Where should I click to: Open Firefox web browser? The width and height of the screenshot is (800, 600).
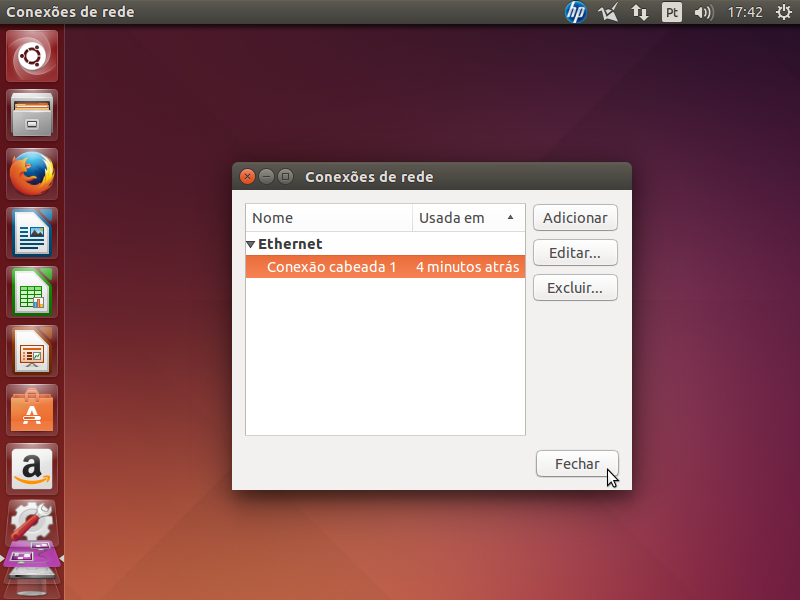coord(33,174)
